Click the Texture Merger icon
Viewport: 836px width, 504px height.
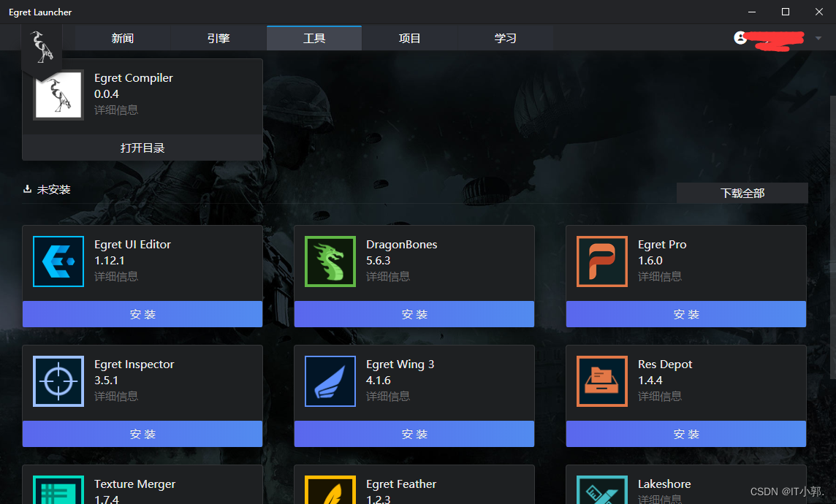coord(58,489)
